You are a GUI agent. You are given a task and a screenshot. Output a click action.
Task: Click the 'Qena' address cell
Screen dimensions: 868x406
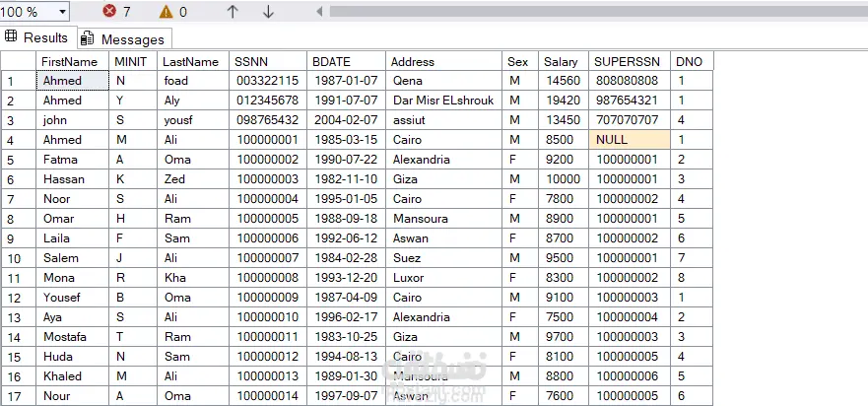(x=443, y=81)
